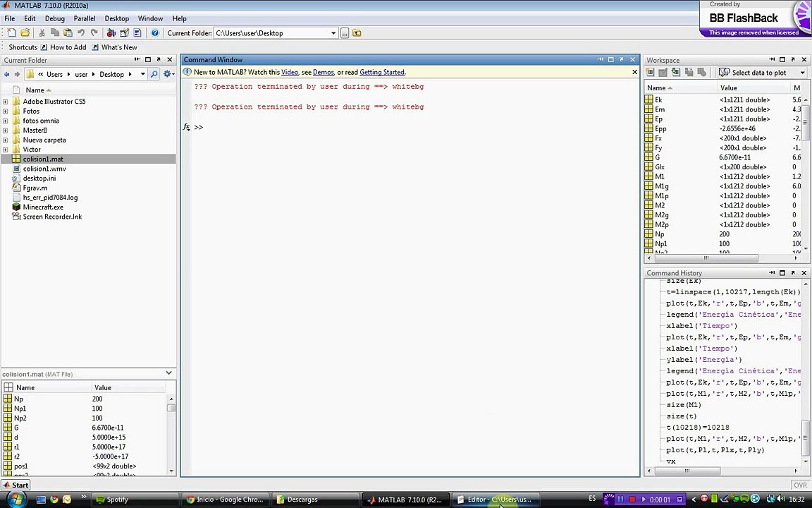Viewport: 812px width, 508px height.
Task: Open the Simulink toolbar icon
Action: click(111, 33)
